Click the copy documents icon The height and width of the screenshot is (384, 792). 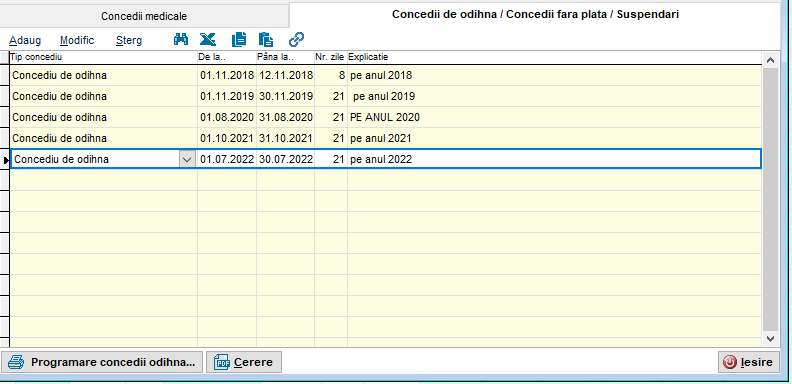(239, 39)
